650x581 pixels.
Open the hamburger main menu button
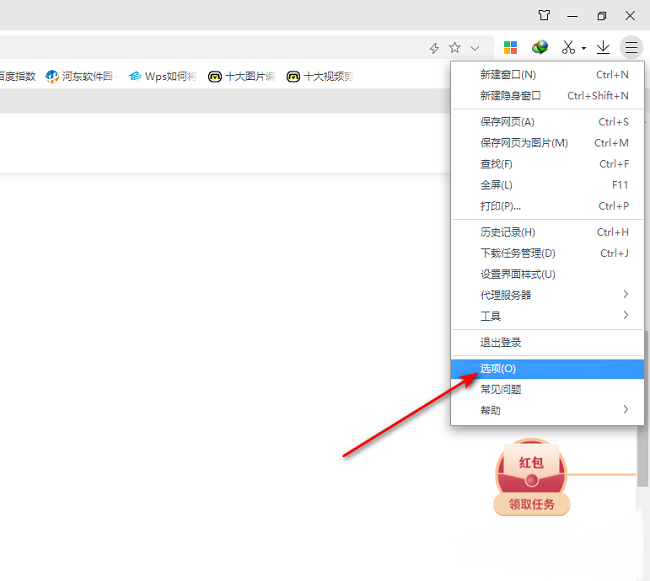(x=631, y=48)
